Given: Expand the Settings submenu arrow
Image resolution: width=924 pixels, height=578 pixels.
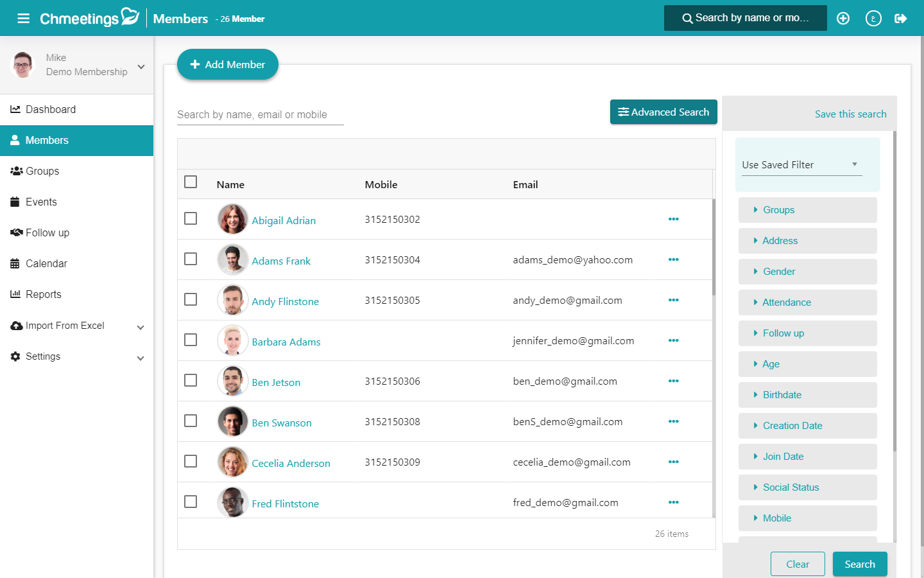Looking at the screenshot, I should pyautogui.click(x=141, y=358).
